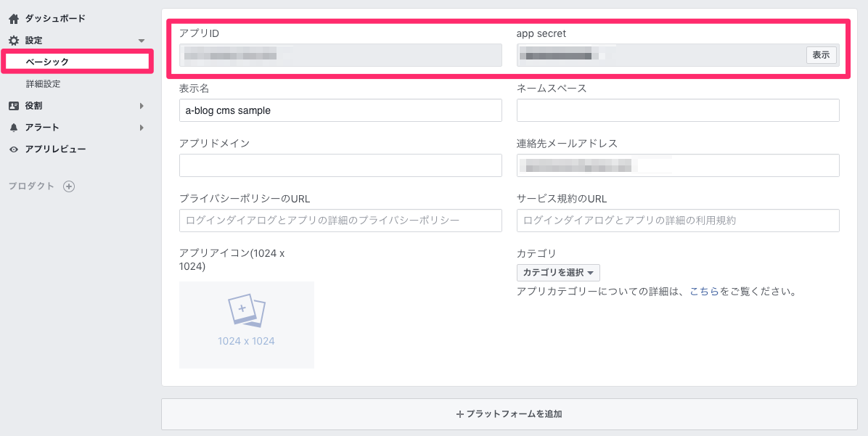Add a product with the plus icon

click(69, 186)
